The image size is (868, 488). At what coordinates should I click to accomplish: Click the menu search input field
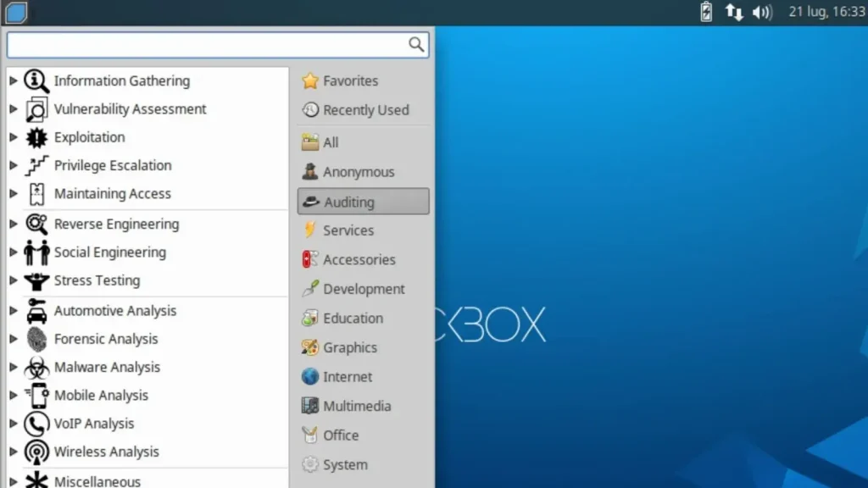coord(218,44)
